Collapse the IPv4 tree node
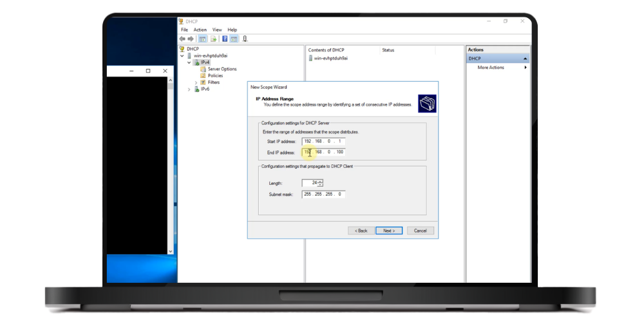Screen dimensions: 644x324 click(x=189, y=62)
